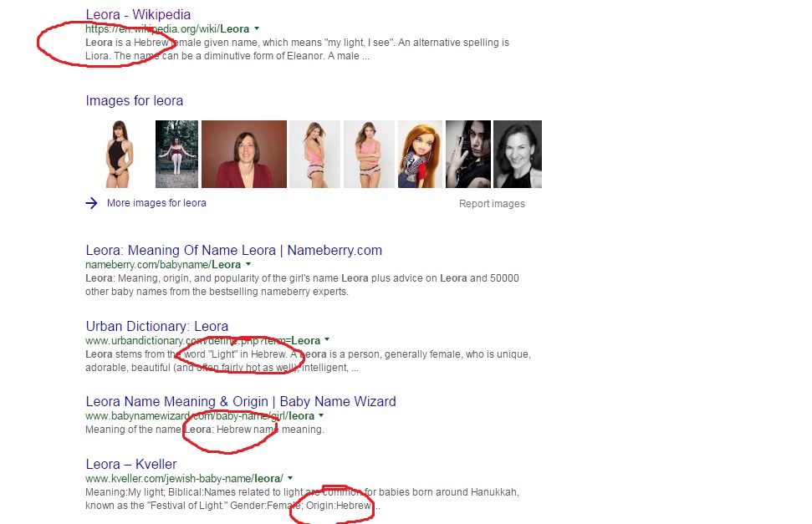Viewport: 812px width, 524px height.
Task: Open the 'Images for leora' heading link
Action: (134, 101)
